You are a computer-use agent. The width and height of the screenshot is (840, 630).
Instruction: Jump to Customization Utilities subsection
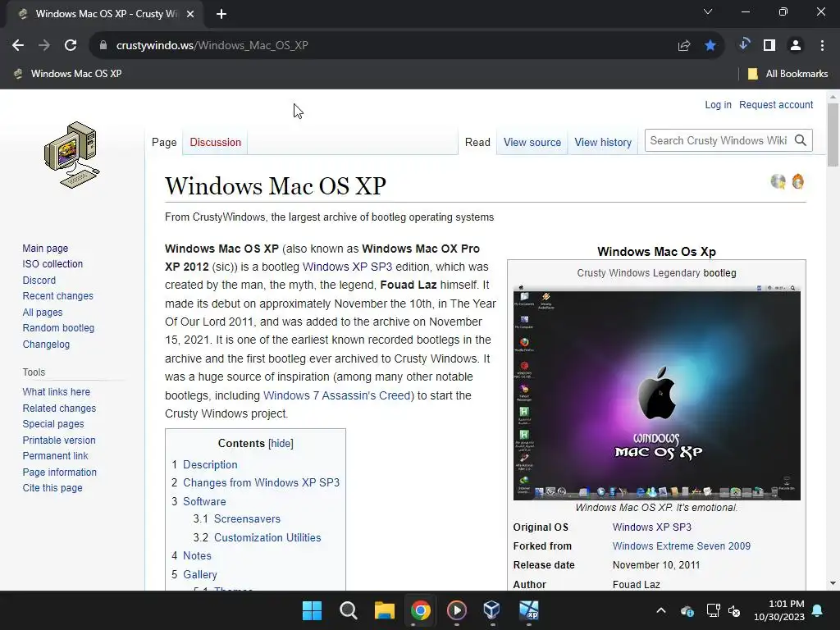pyautogui.click(x=267, y=537)
